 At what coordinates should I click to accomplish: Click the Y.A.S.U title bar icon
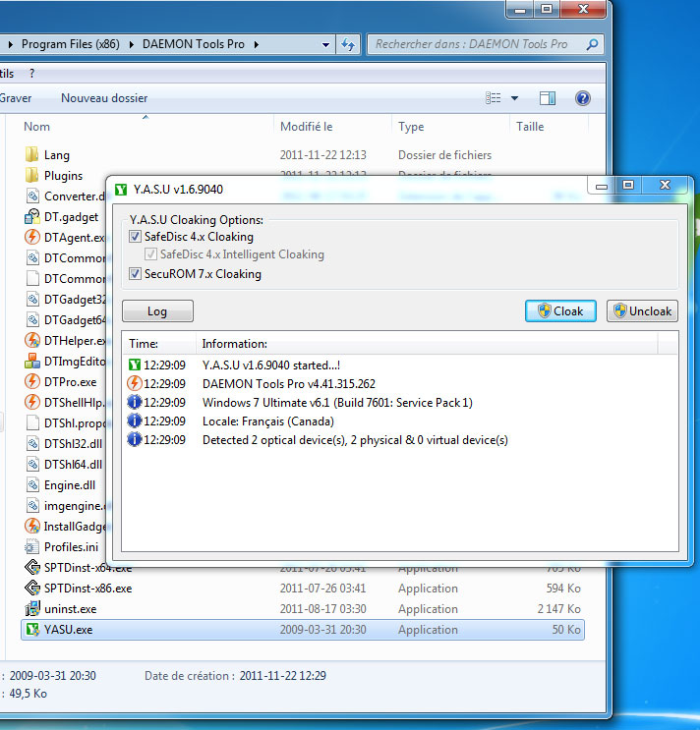pyautogui.click(x=121, y=190)
